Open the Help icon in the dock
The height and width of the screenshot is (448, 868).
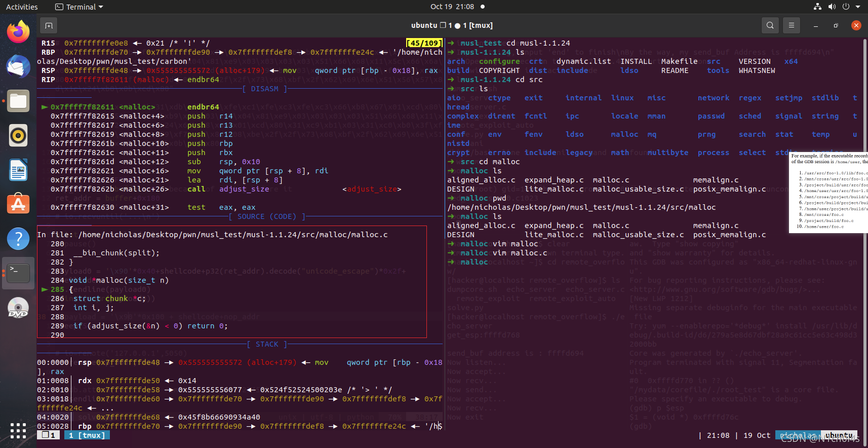tap(18, 238)
